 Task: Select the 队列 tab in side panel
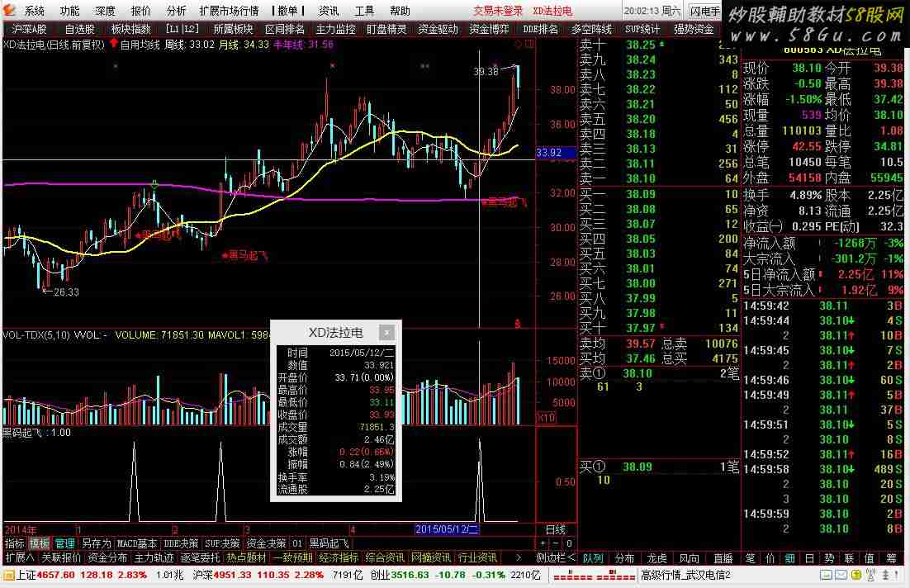[593, 558]
